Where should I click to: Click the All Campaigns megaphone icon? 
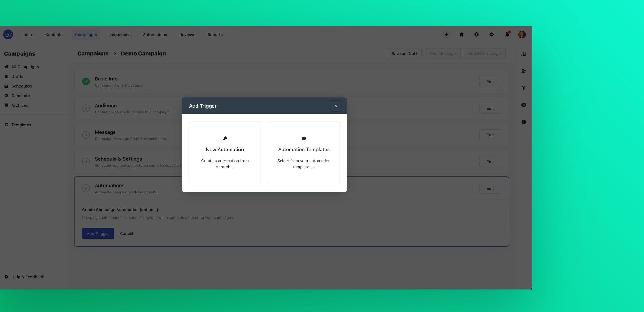[6, 66]
